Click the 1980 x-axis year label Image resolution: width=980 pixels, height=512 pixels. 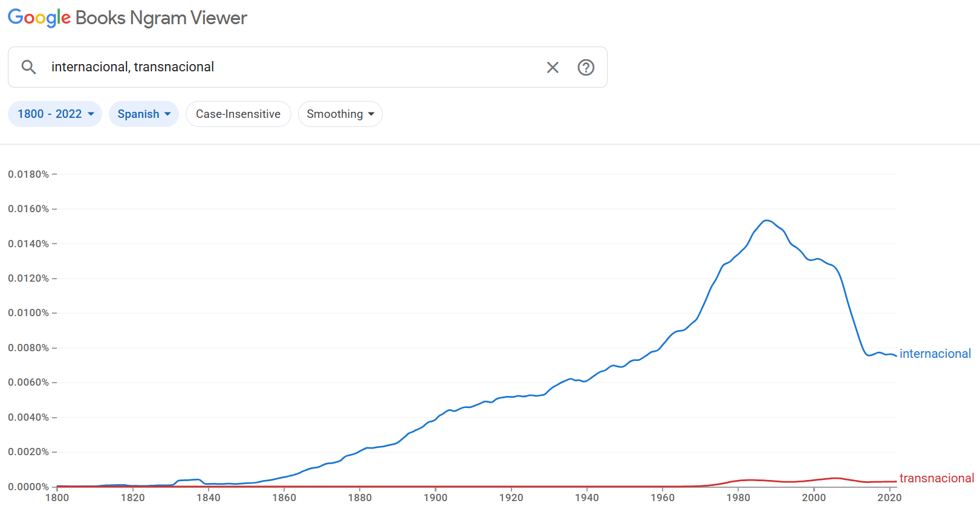coord(738,497)
